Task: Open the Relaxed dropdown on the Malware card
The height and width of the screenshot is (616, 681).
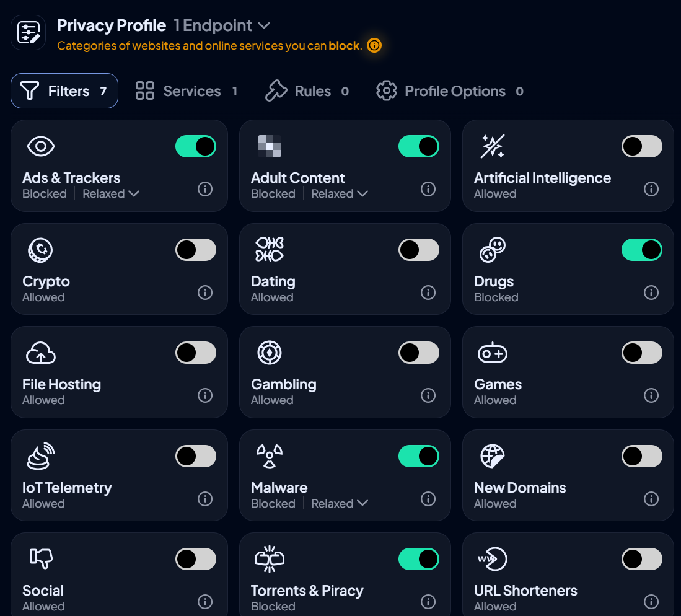Action: pyautogui.click(x=339, y=503)
